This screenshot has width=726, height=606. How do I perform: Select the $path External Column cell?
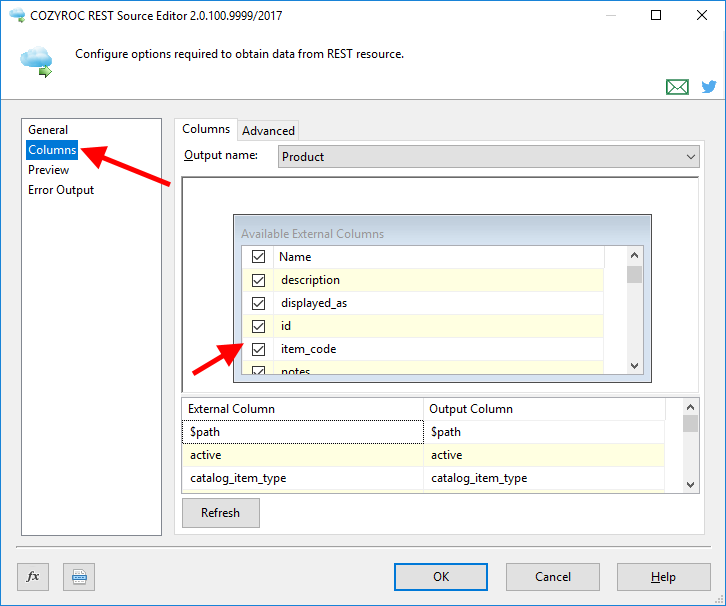click(x=303, y=432)
